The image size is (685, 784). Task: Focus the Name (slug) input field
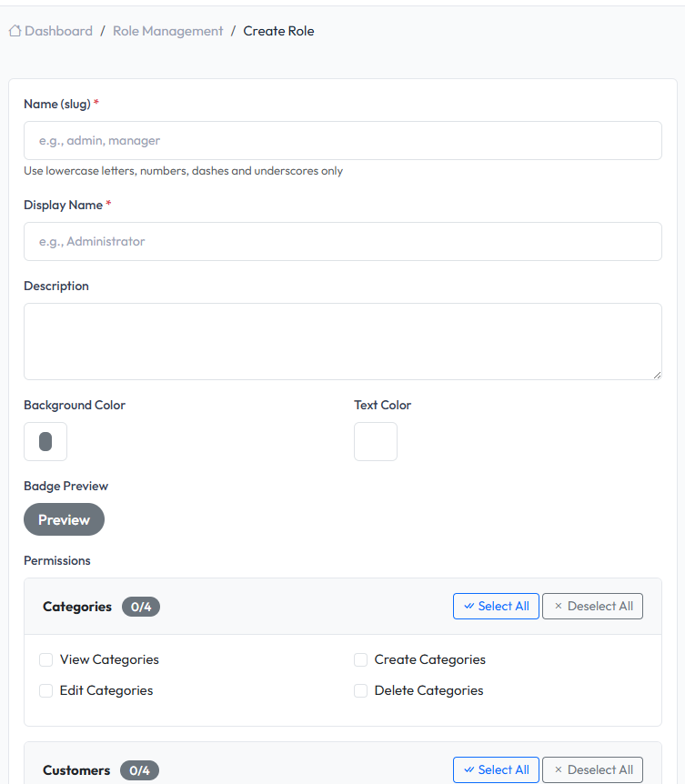point(342,141)
